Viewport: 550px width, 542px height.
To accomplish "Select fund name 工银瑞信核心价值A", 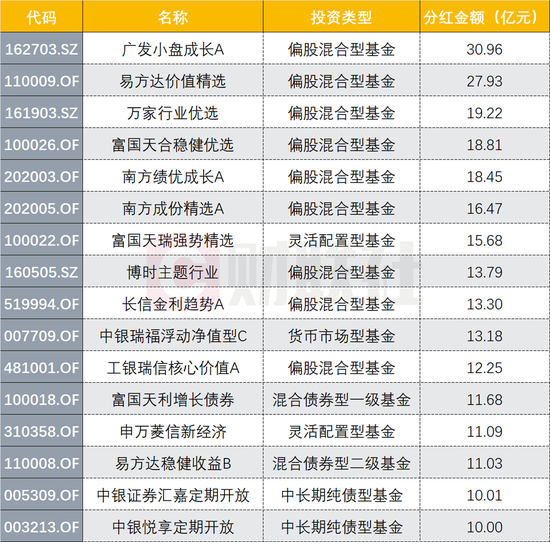I will pos(173,368).
